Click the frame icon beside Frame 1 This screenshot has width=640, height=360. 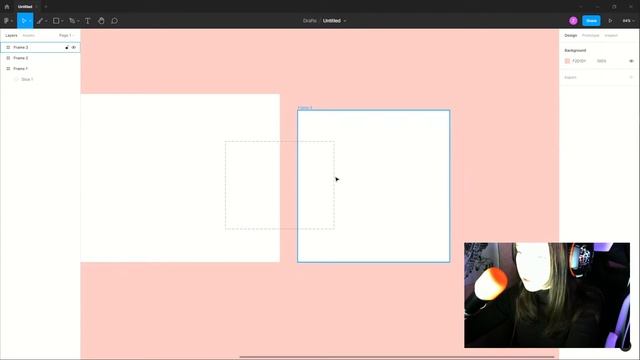[x=8, y=69]
